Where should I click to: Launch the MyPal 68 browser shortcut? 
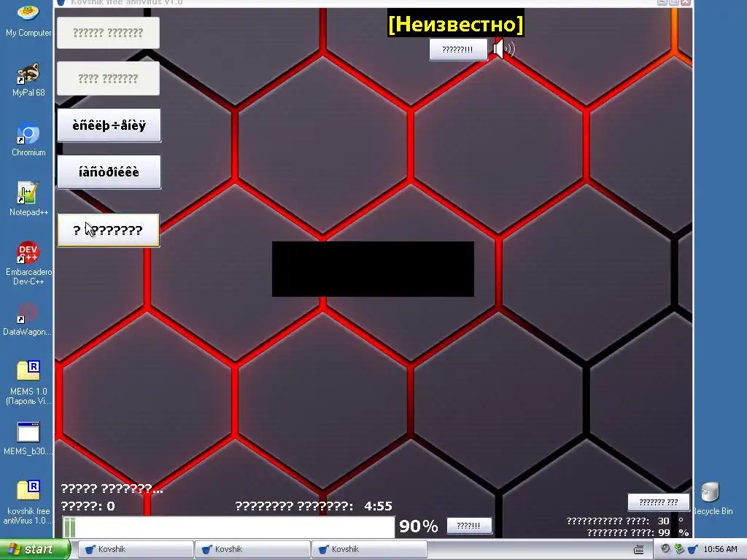click(28, 80)
